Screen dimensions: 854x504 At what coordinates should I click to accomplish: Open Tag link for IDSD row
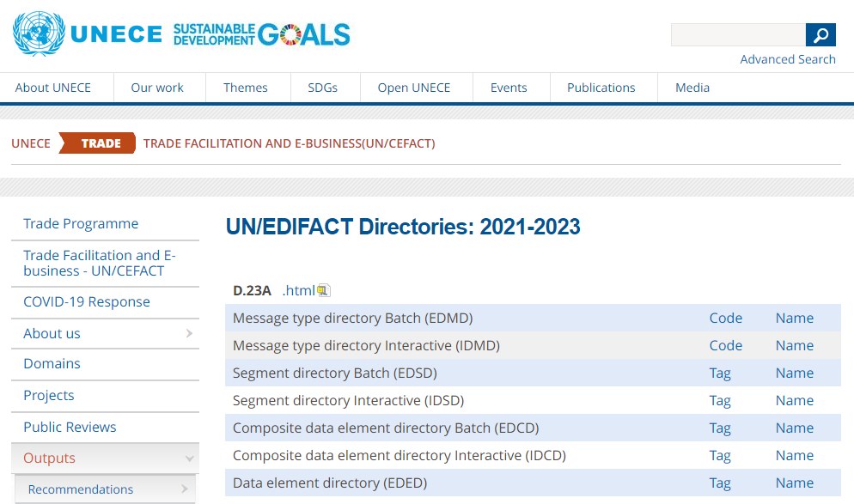[x=719, y=401]
